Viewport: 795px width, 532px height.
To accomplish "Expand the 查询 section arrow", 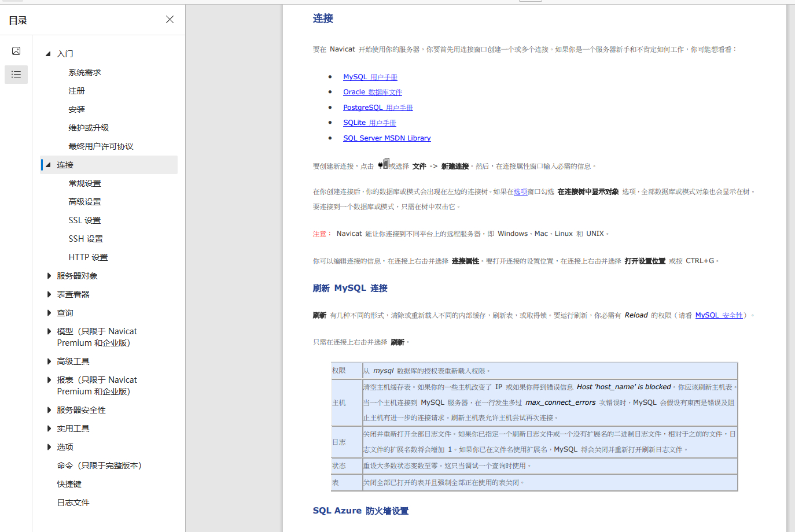I will click(49, 313).
